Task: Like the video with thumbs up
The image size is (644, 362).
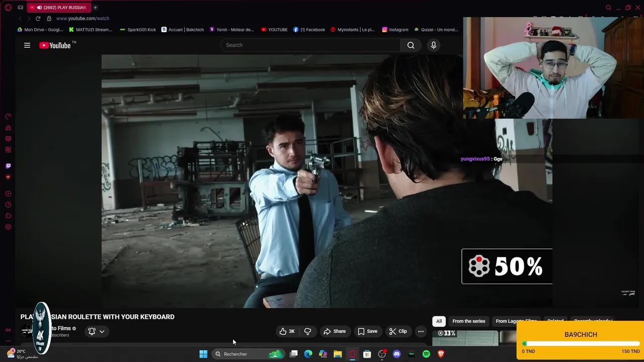Action: pos(287,331)
